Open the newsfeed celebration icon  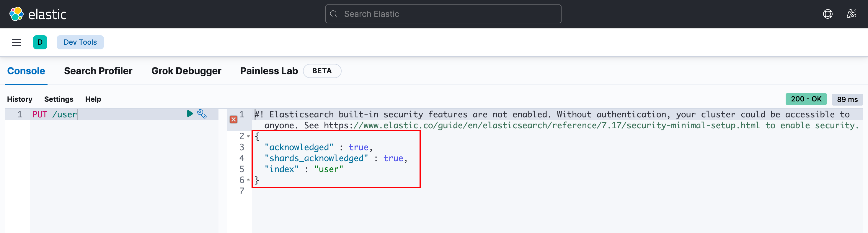tap(851, 14)
